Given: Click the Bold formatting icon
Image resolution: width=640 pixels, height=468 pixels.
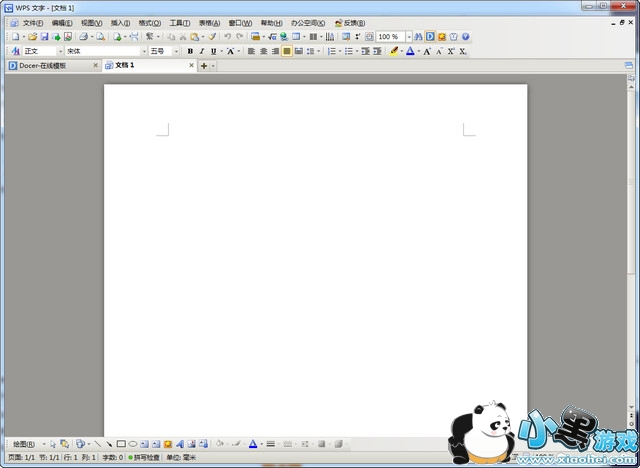Looking at the screenshot, I should [190, 51].
